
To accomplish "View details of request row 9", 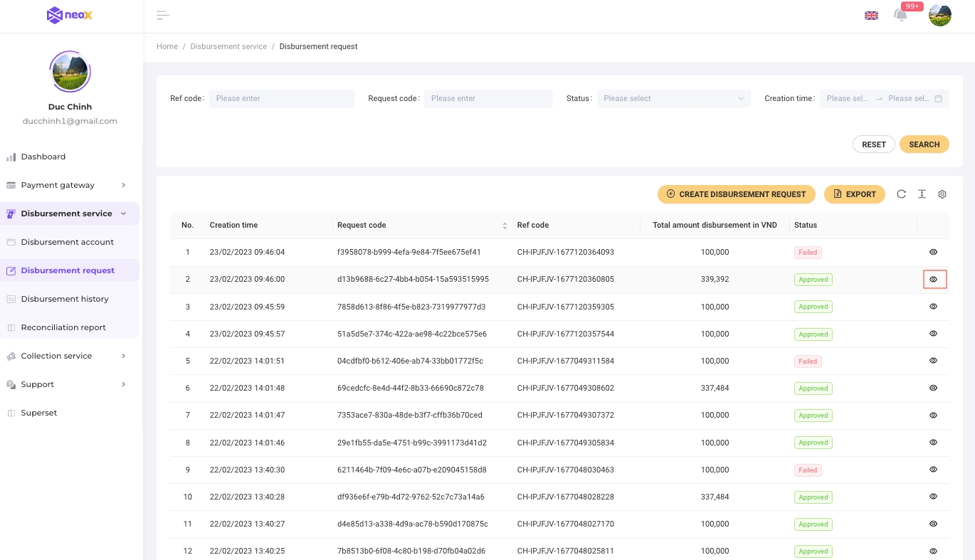I will [933, 470].
